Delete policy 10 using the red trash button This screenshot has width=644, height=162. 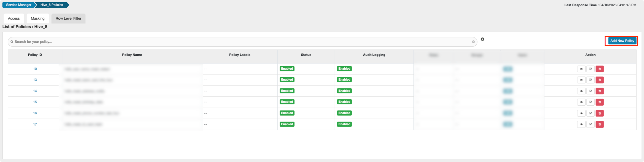click(x=599, y=69)
